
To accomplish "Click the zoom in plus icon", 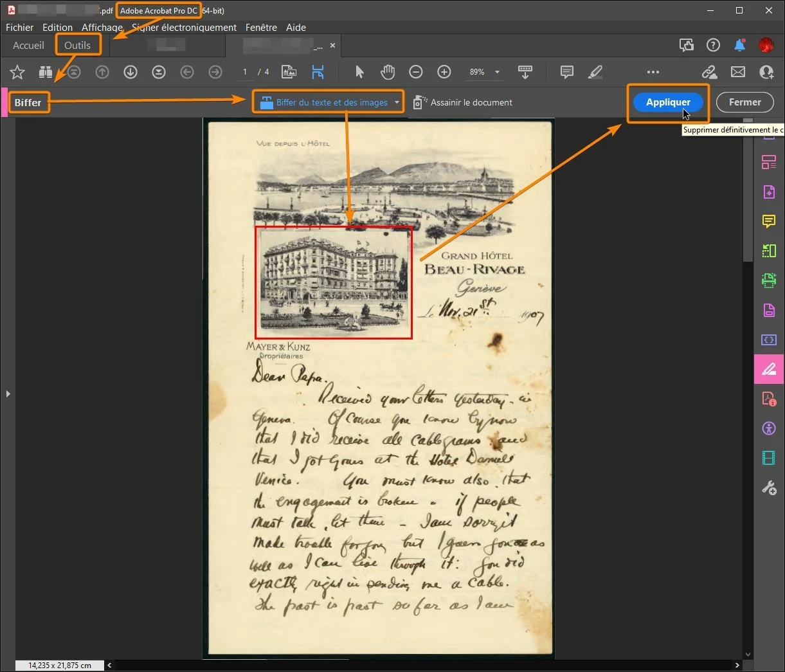I will (444, 72).
